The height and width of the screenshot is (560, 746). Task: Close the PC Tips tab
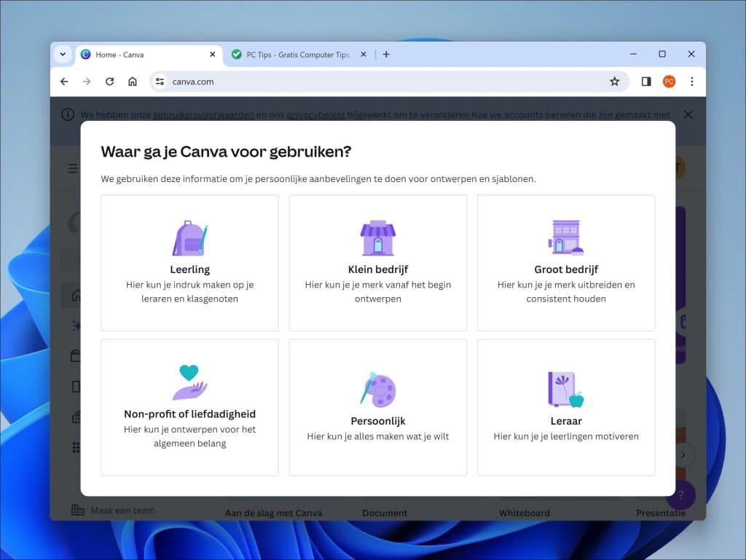pos(364,55)
